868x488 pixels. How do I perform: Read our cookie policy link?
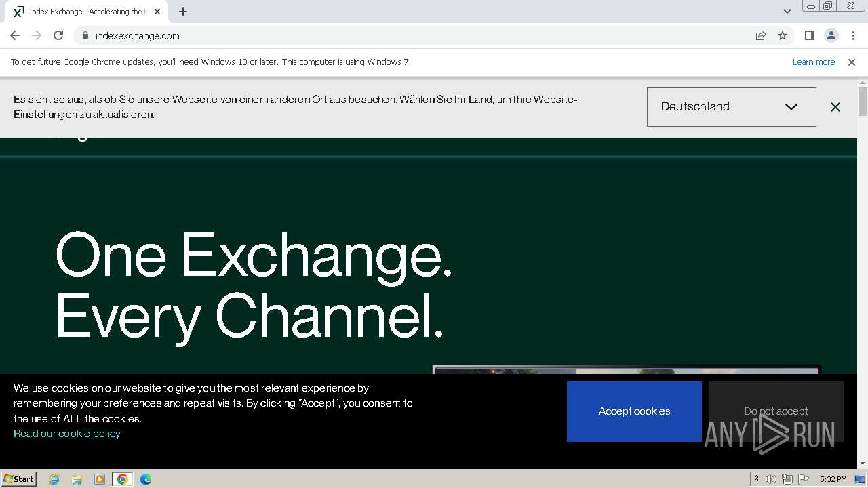(x=67, y=434)
